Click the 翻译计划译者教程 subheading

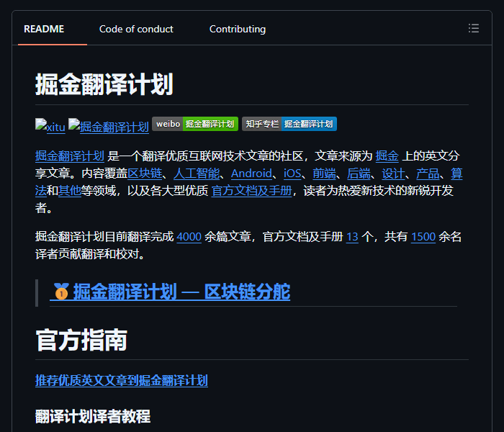click(x=93, y=416)
